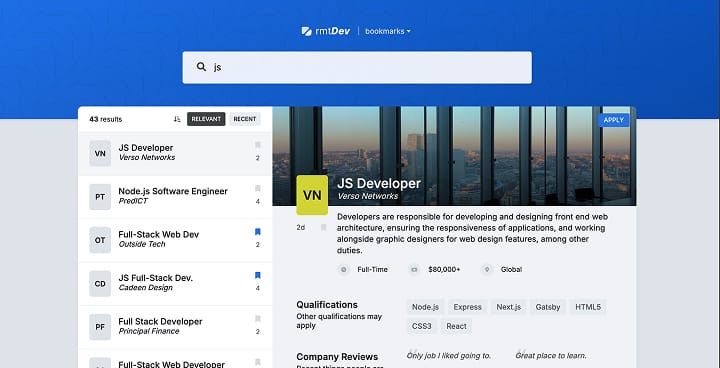This screenshot has width=720, height=368.
Task: Click the HTML5 qualification tag
Action: pyautogui.click(x=588, y=307)
